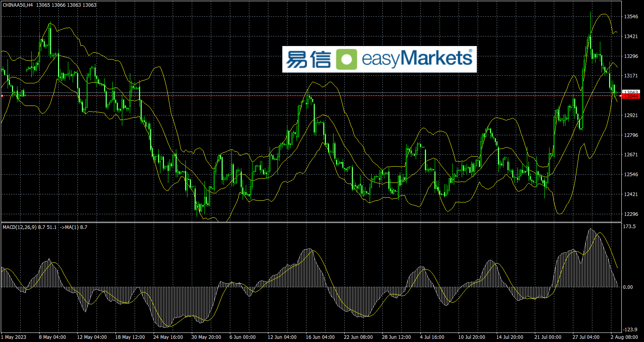Click the 13296 price axis label
Viewport: 644px width, 342px height.
coord(631,56)
